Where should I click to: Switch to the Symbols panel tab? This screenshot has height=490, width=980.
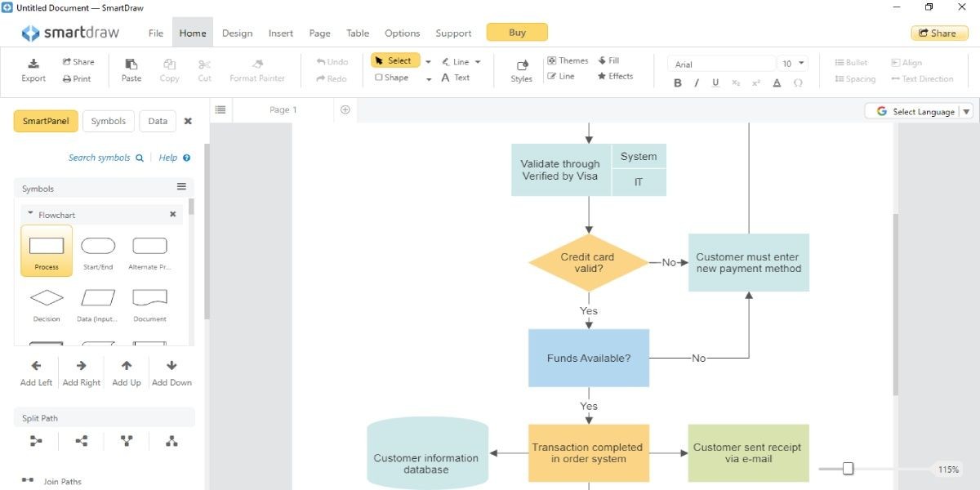(109, 121)
